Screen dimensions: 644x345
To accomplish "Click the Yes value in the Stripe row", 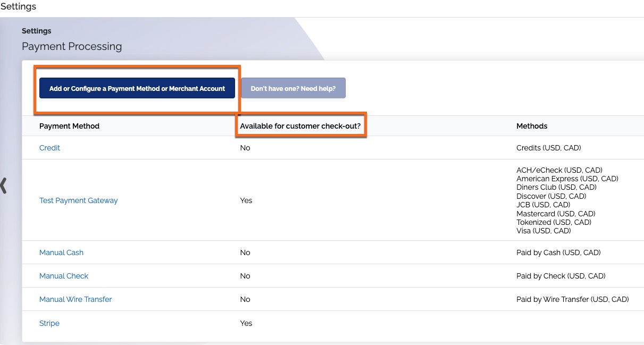I will coord(246,323).
